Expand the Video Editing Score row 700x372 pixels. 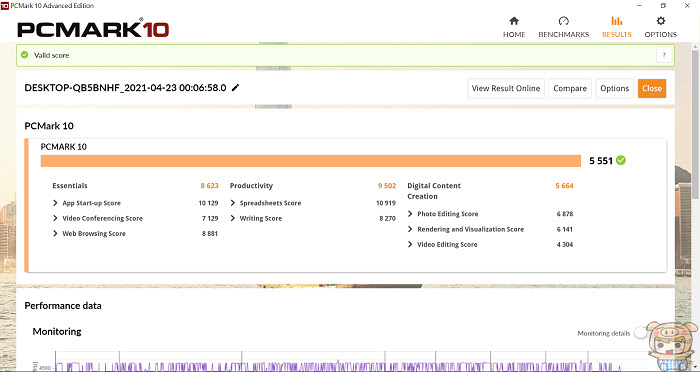tap(410, 244)
